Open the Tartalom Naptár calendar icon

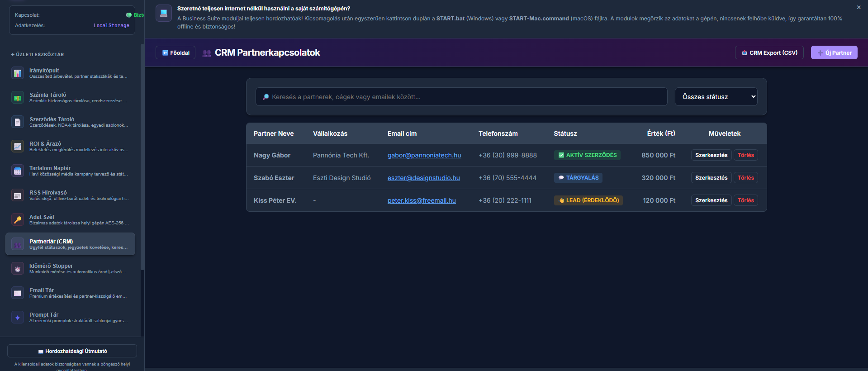18,171
